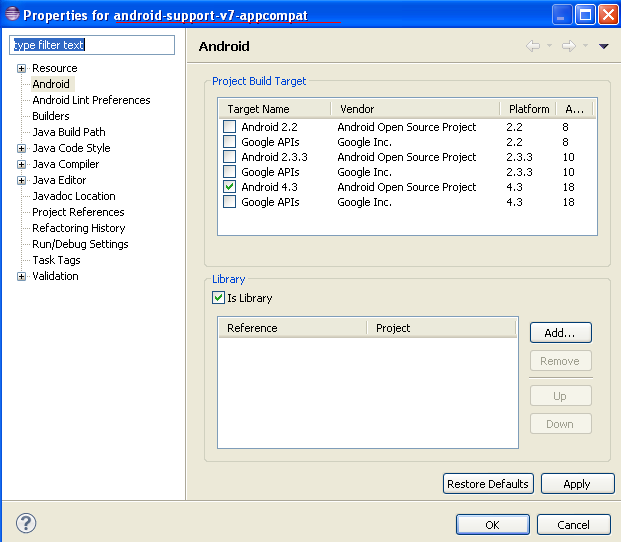Viewport: 621px width, 542px height.
Task: Open the view menu triangle icon
Action: pyautogui.click(x=604, y=46)
